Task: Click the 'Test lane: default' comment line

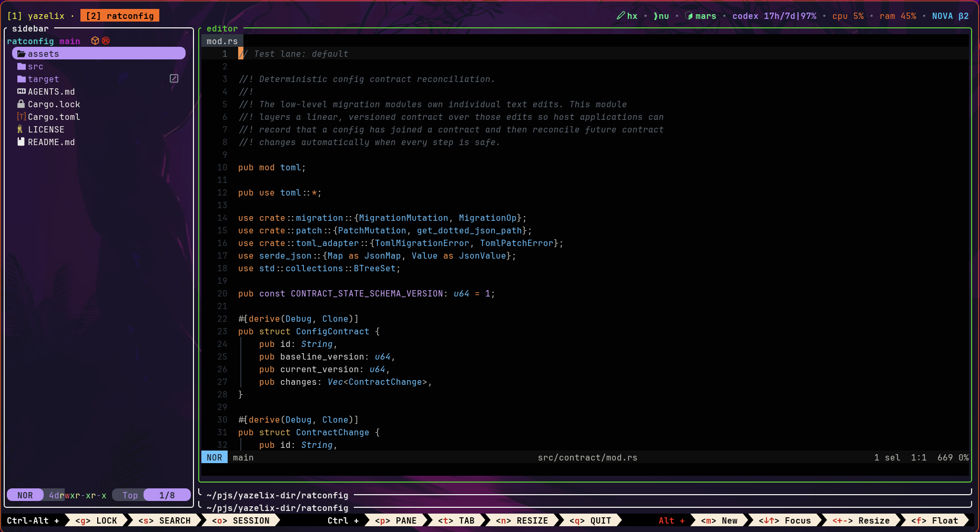Action: [293, 54]
